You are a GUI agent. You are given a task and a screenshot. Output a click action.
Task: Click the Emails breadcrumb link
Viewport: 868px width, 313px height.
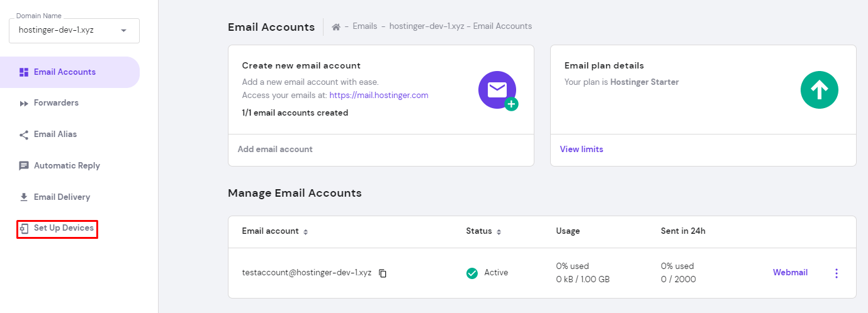(x=365, y=26)
